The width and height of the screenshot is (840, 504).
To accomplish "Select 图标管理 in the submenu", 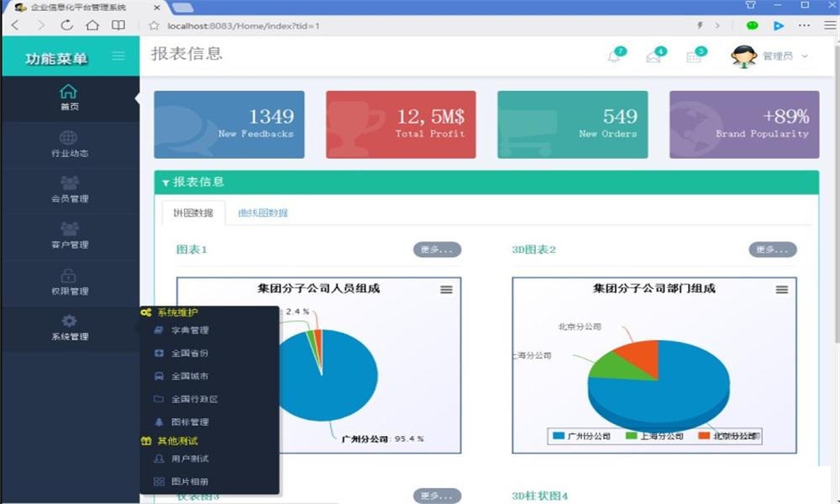I will point(190,422).
